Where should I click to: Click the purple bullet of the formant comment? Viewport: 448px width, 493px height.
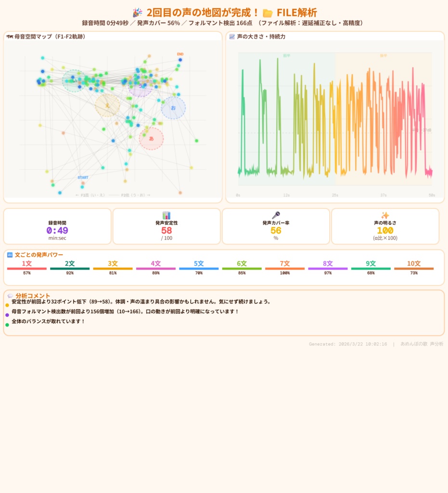coord(7,315)
